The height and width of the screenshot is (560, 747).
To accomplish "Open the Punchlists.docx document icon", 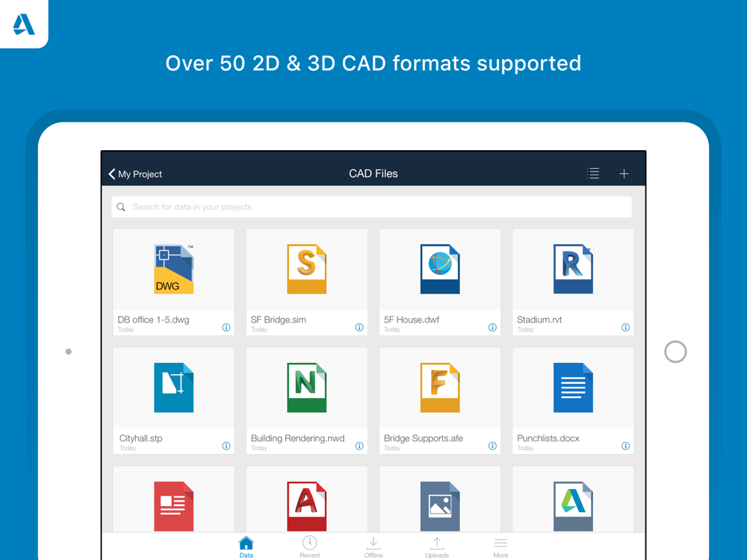I will 573,388.
